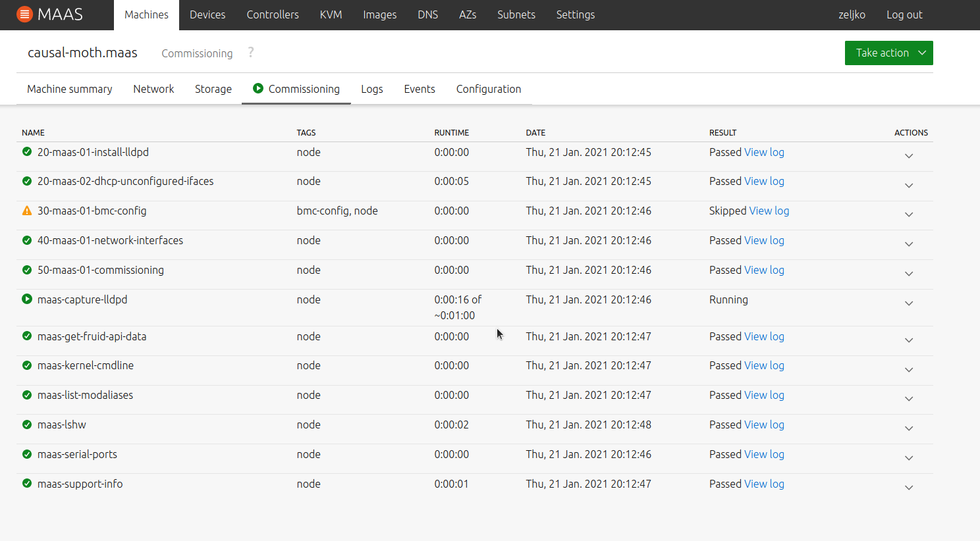Click passed status icon for 20-maas-01-install-lldpd
The width and height of the screenshot is (980, 541).
tap(27, 151)
